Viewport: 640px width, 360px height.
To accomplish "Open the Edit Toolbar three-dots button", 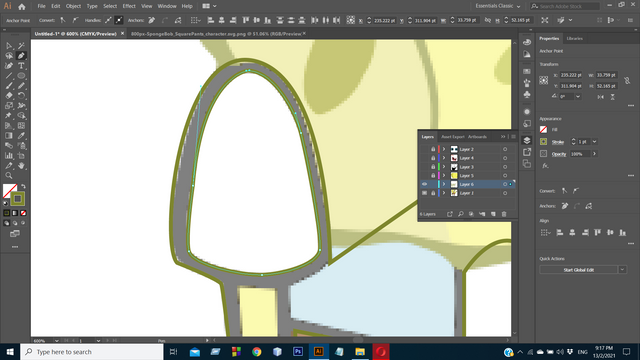I will 15,247.
